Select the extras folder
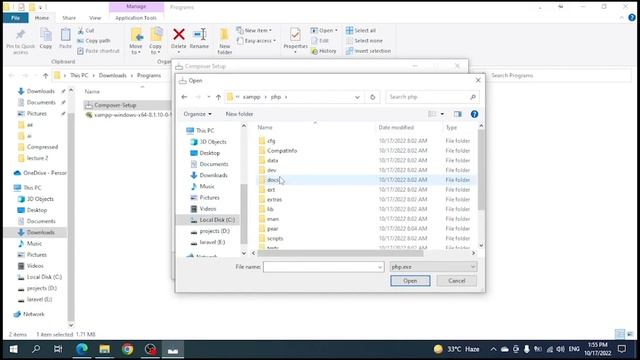 tap(274, 200)
